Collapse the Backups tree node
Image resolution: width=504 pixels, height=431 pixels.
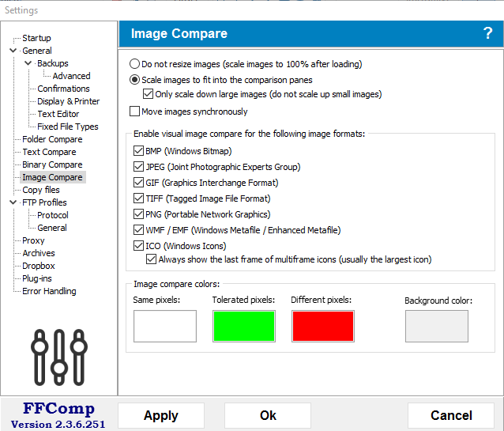click(x=28, y=63)
